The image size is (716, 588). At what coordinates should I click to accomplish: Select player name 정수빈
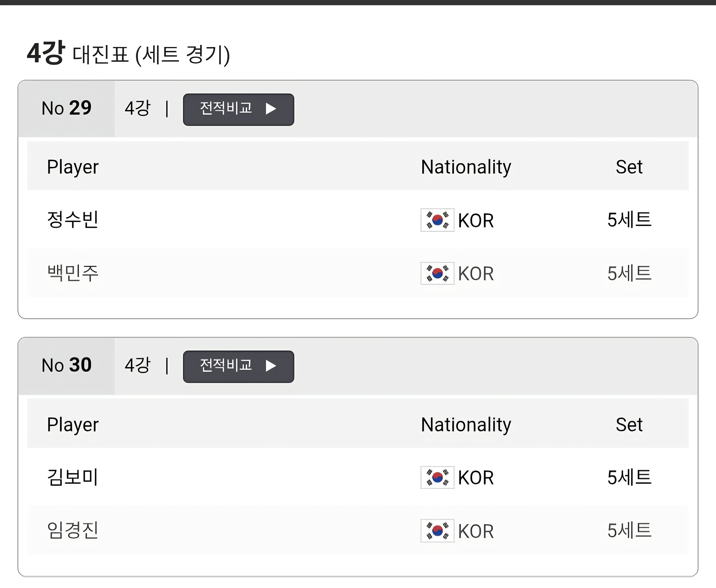point(73,219)
